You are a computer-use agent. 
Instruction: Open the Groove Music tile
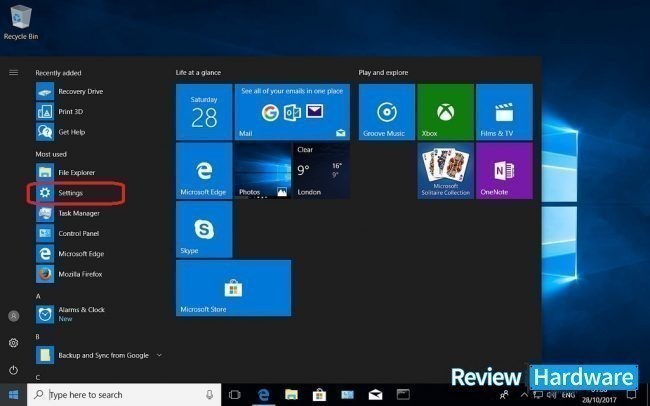pos(387,112)
